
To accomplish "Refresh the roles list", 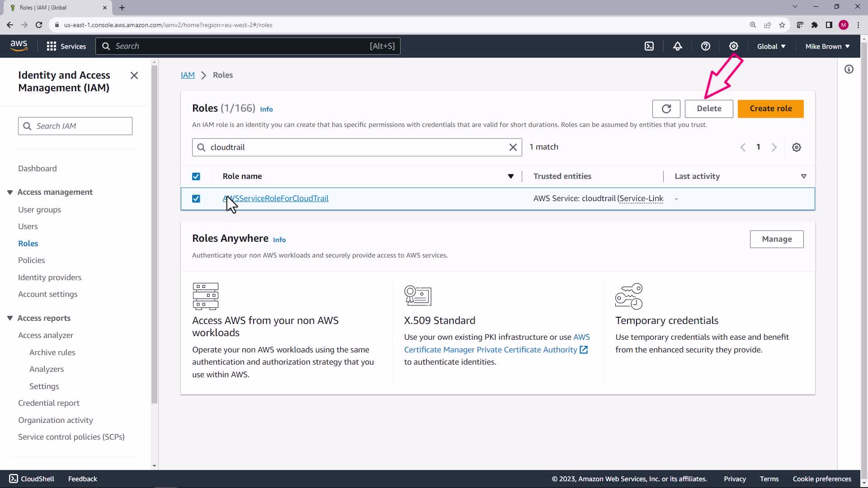I will pyautogui.click(x=666, y=109).
